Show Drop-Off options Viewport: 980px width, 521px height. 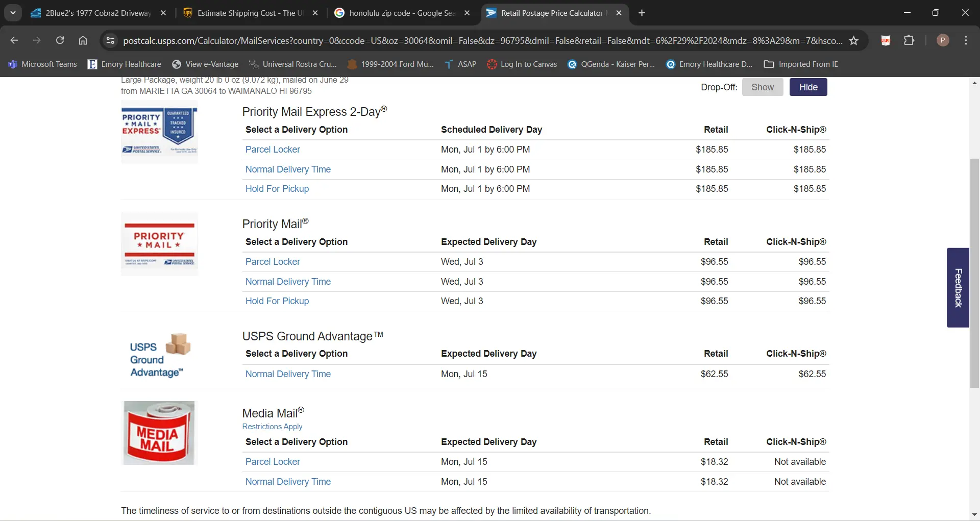763,87
